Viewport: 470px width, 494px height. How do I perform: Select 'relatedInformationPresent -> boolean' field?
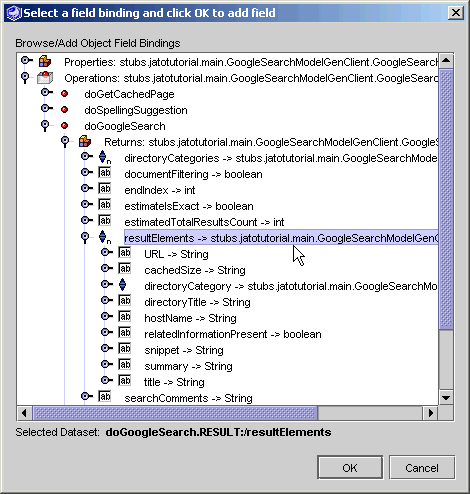[x=233, y=334]
